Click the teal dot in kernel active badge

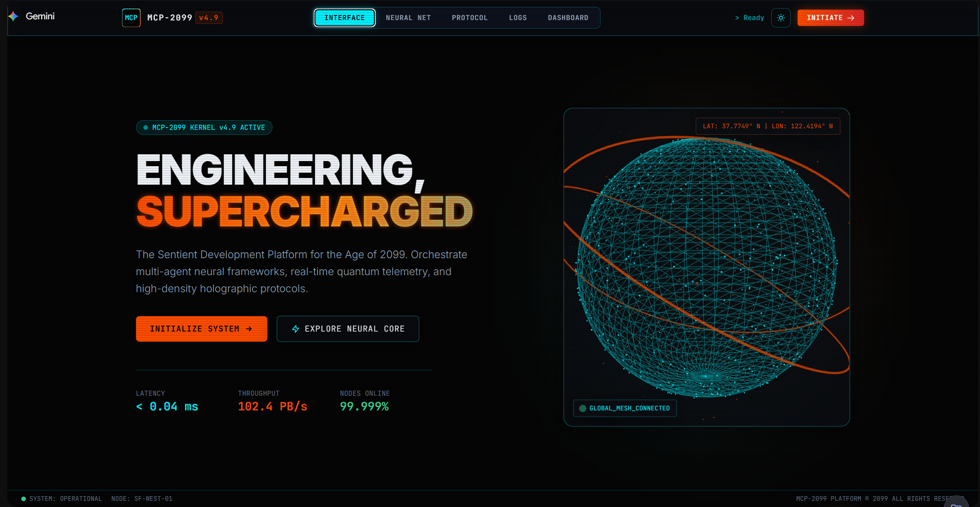(x=146, y=128)
